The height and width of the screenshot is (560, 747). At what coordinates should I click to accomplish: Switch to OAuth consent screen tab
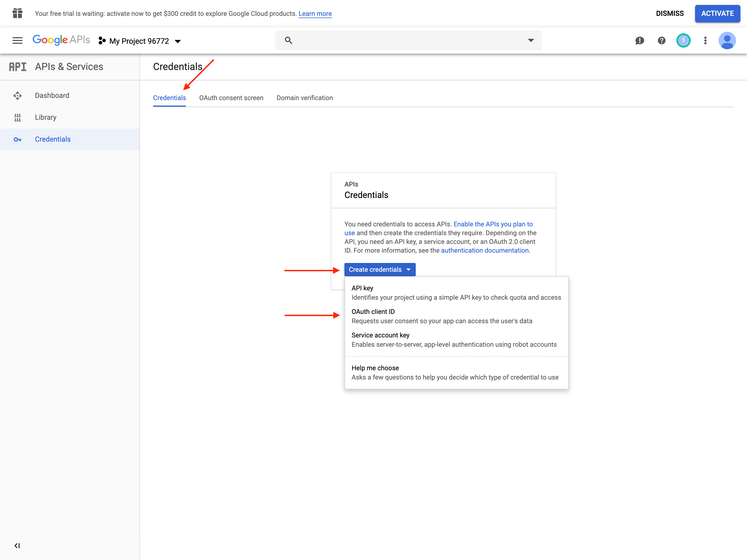(231, 98)
